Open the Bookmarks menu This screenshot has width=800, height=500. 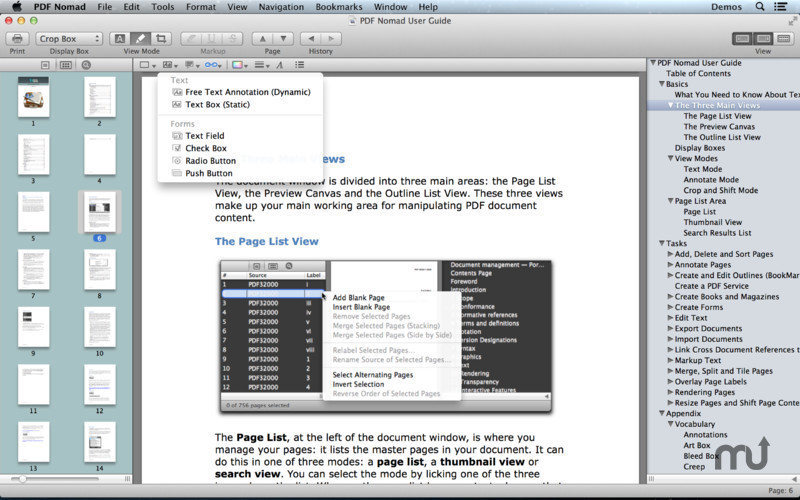[x=338, y=7]
